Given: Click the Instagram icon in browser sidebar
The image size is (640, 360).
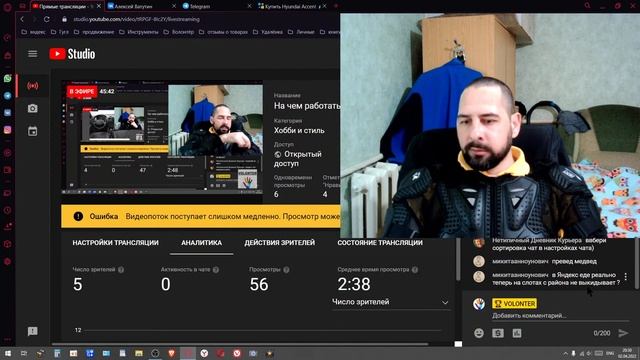Looking at the screenshot, I should click(7, 130).
